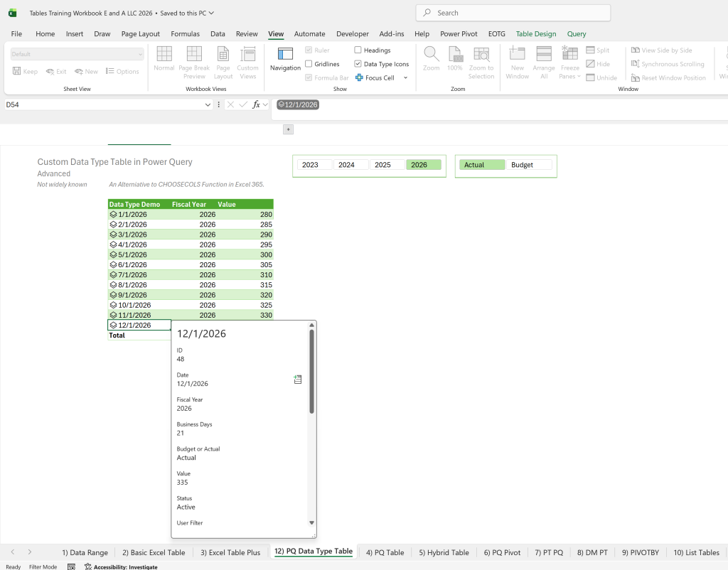Open sheet view Options
Image resolution: width=728 pixels, height=570 pixels.
click(122, 72)
